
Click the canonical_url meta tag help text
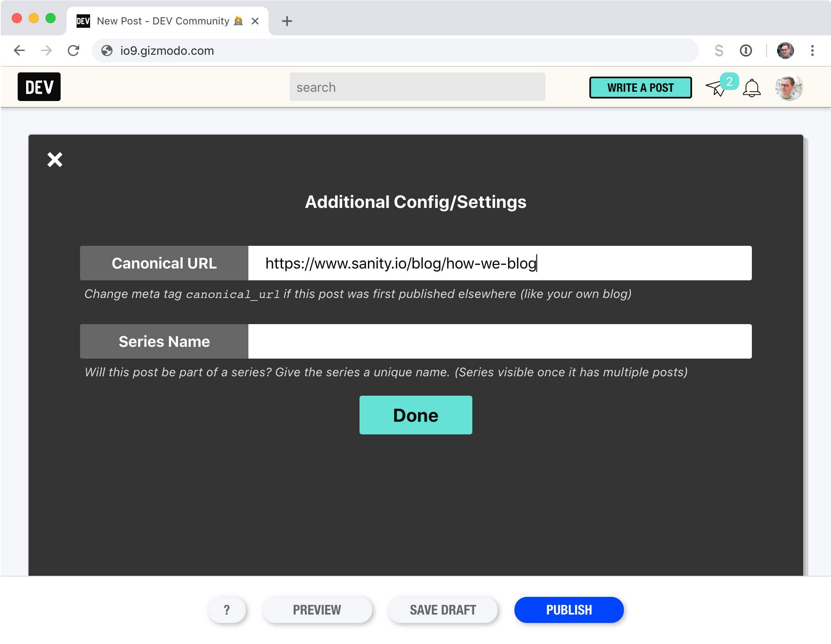pyautogui.click(x=358, y=294)
